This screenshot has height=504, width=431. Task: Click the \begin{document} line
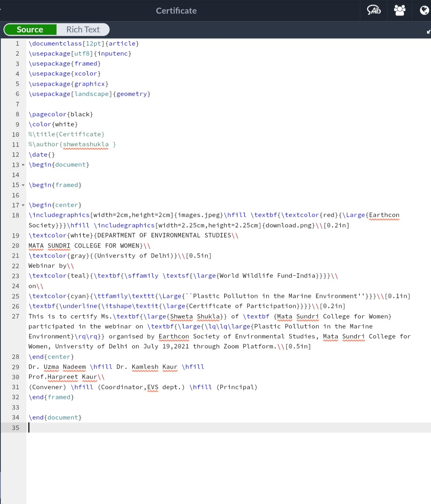[x=59, y=165]
